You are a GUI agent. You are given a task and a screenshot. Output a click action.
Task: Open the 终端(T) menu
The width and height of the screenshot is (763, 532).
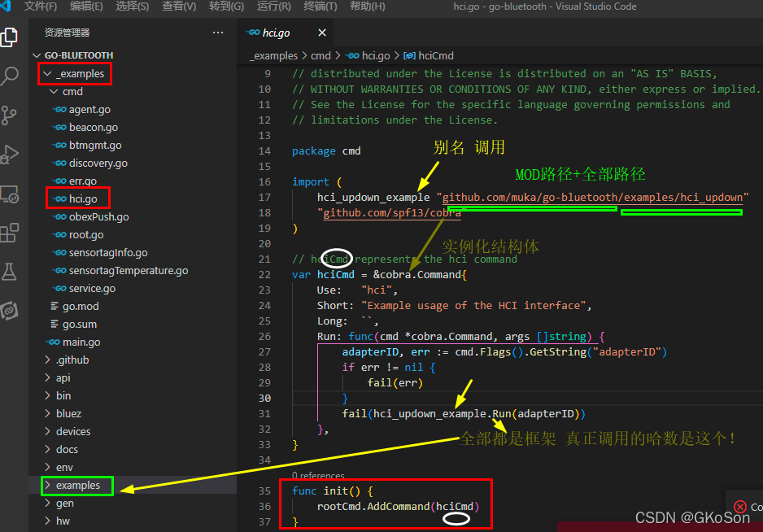(x=320, y=7)
